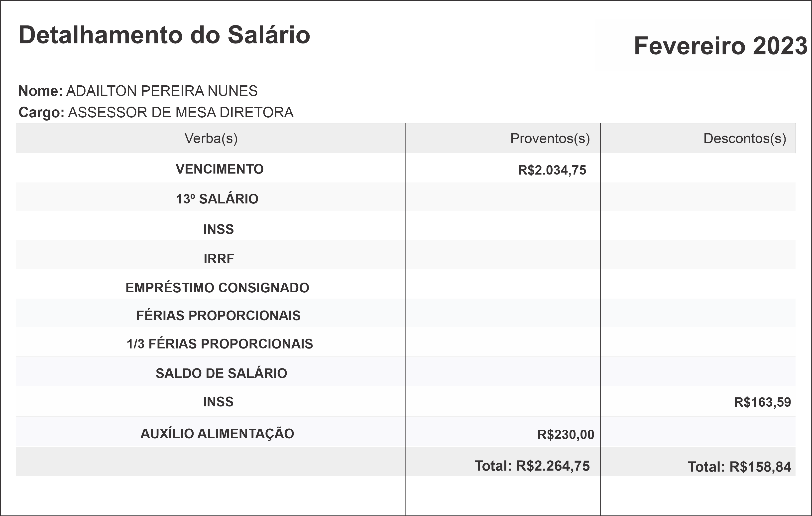Select the FÉRIAS PROPORCIONAIS row label
The width and height of the screenshot is (812, 516).
click(x=219, y=316)
